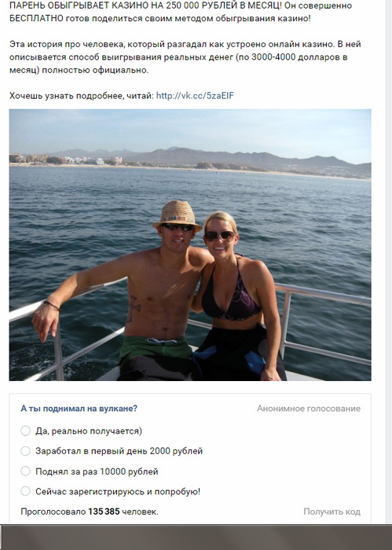The image size is (392, 550).
Task: Click option text "Да, реально получается)"
Action: coord(89,431)
